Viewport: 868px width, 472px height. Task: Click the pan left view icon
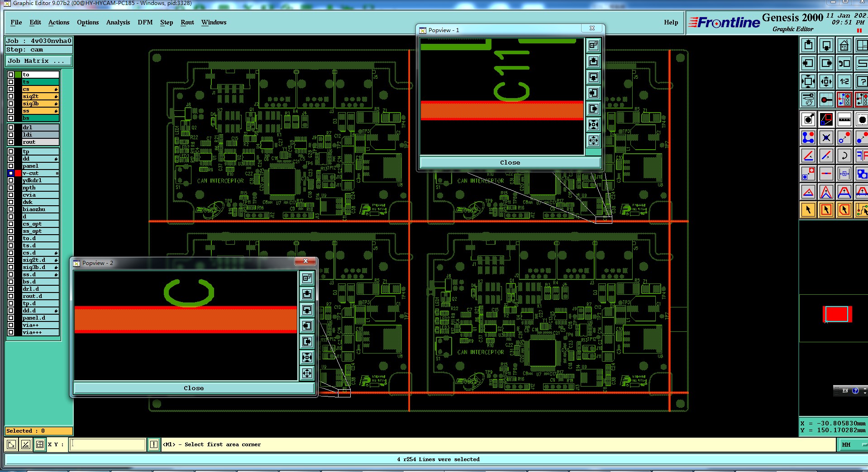(808, 63)
